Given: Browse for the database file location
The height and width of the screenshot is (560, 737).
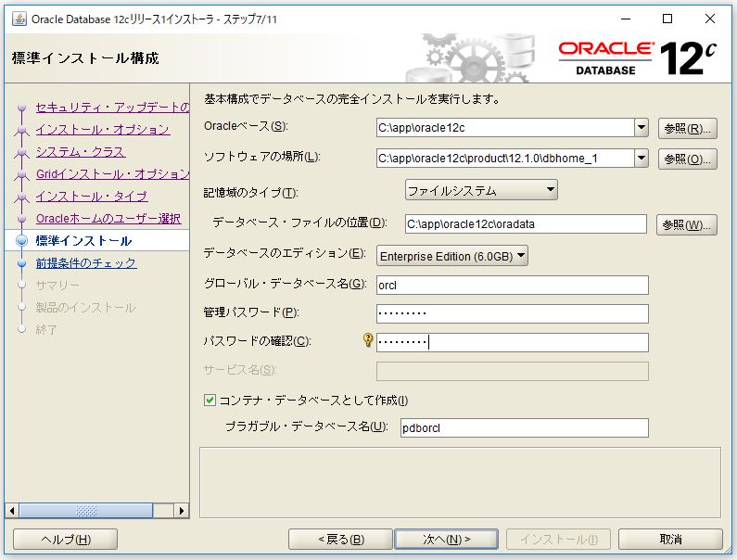Looking at the screenshot, I should [x=686, y=224].
